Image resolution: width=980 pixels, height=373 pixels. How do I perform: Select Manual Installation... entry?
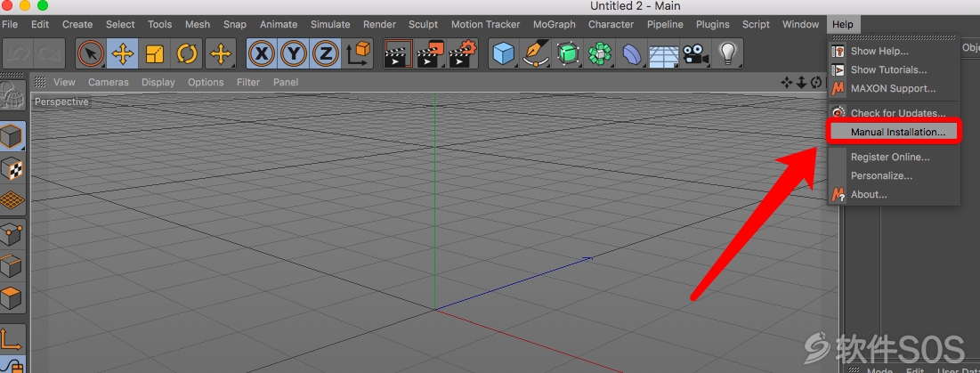point(894,132)
